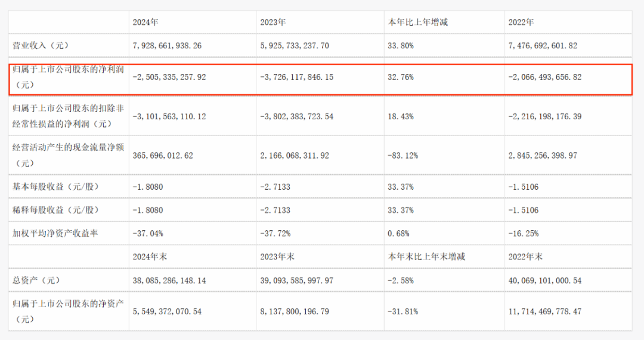Viewport: 644px width, 340px height.
Task: Click the 2024 revenue value 7,928,661,938.26
Action: tap(169, 45)
